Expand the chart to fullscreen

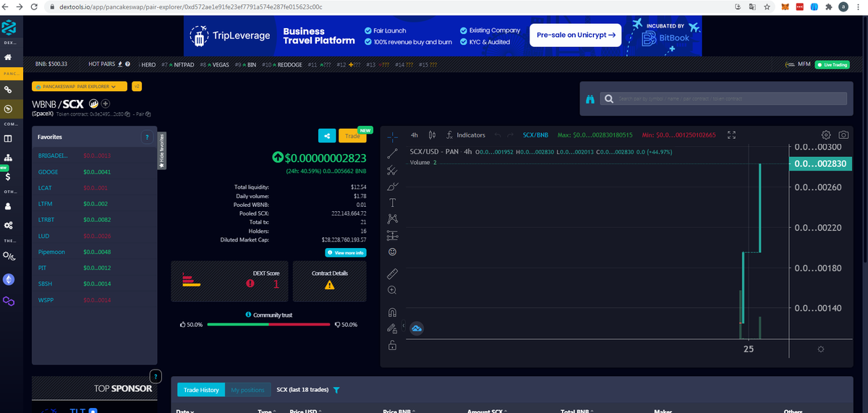(x=731, y=135)
